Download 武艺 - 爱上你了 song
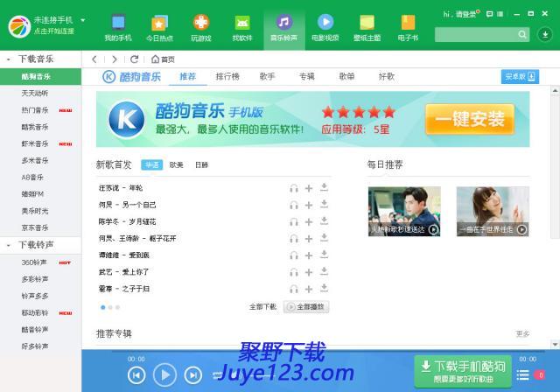This screenshot has height=392, width=560. [324, 271]
